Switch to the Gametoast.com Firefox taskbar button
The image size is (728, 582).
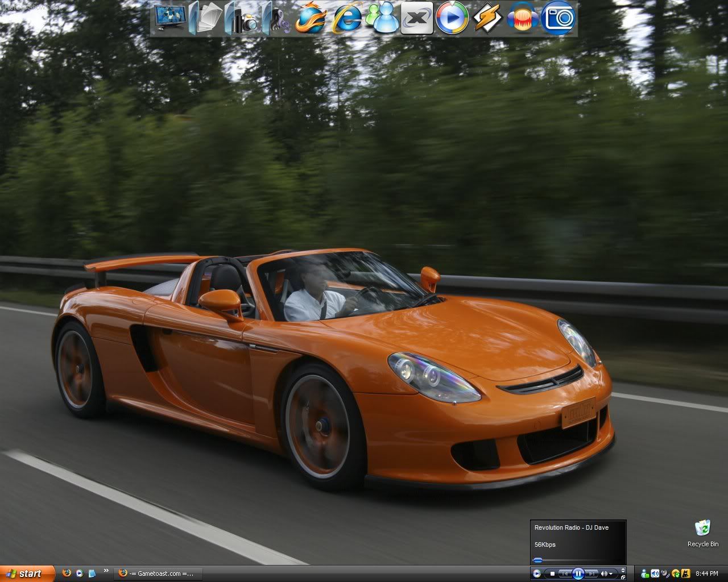click(x=158, y=573)
